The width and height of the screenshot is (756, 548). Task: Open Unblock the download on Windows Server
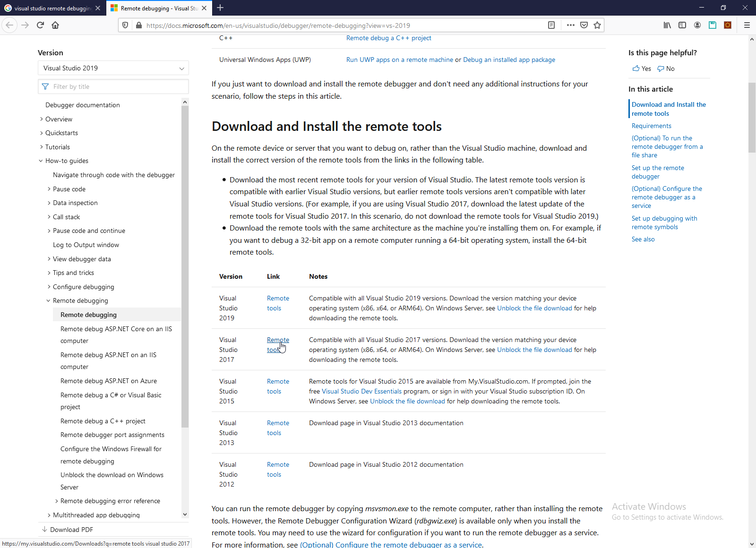point(112,481)
